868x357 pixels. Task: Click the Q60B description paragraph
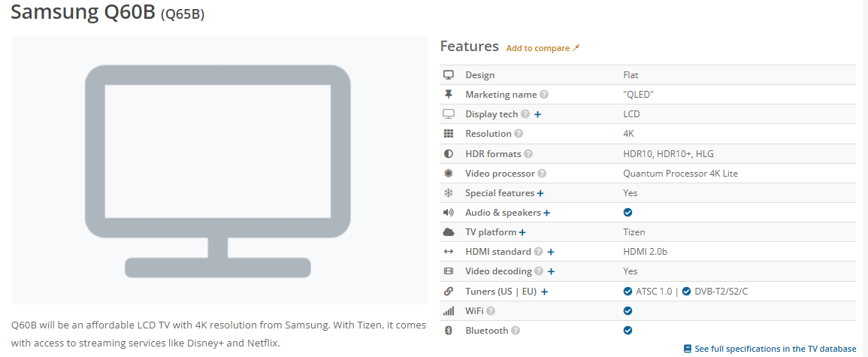pos(219,334)
